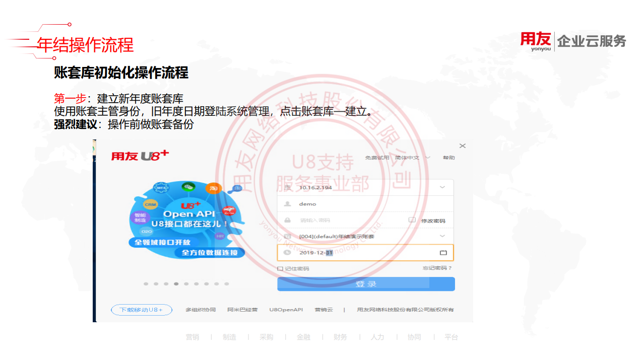Open the 简体中文 language dropdown
Screen dimensions: 644x361
tap(413, 158)
